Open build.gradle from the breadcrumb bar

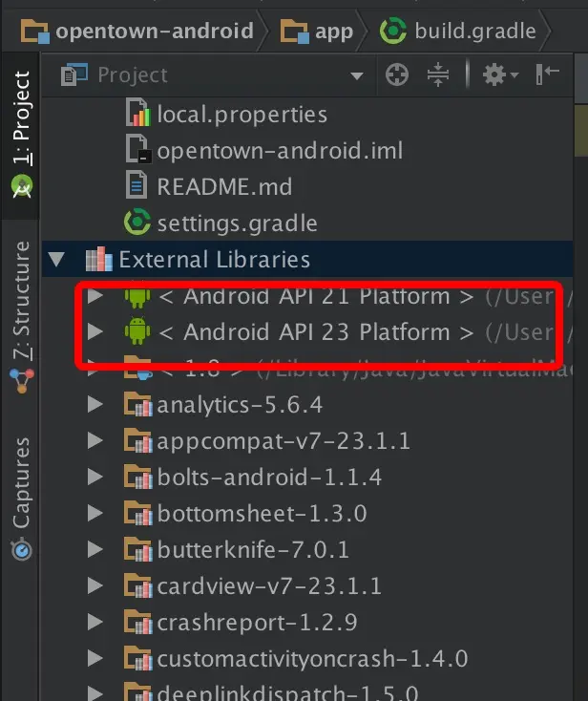pyautogui.click(x=457, y=32)
